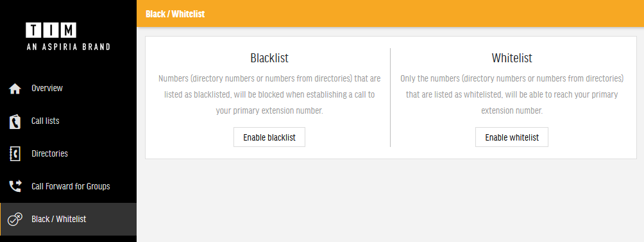This screenshot has width=644, height=242.
Task: Select the Black / Whitelist checkmark icon
Action: (15, 219)
